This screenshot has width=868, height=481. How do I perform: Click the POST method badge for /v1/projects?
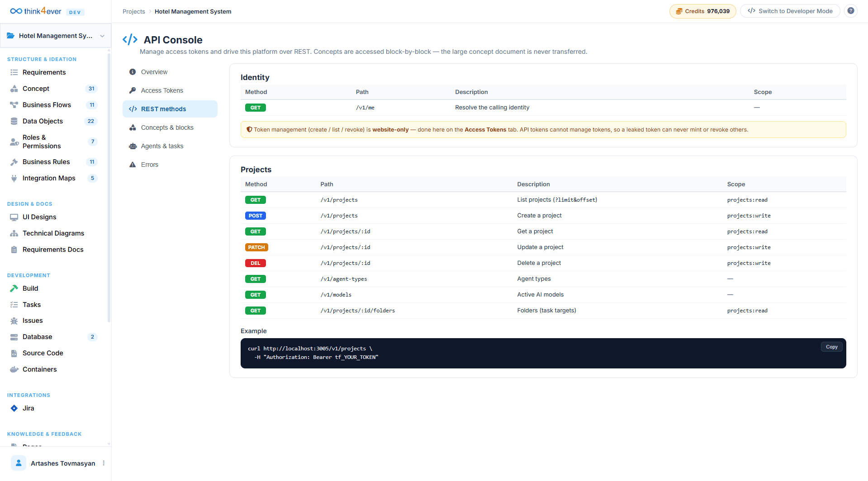256,216
